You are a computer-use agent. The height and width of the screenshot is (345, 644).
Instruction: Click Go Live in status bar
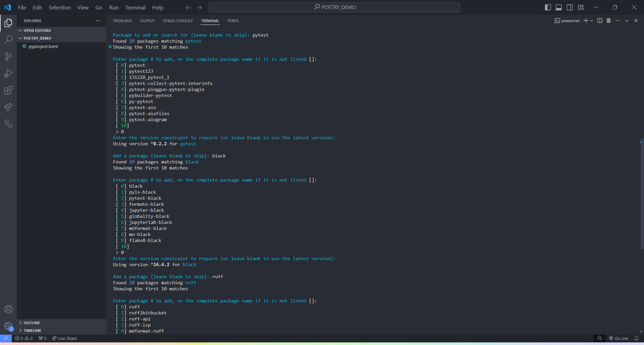(619, 338)
